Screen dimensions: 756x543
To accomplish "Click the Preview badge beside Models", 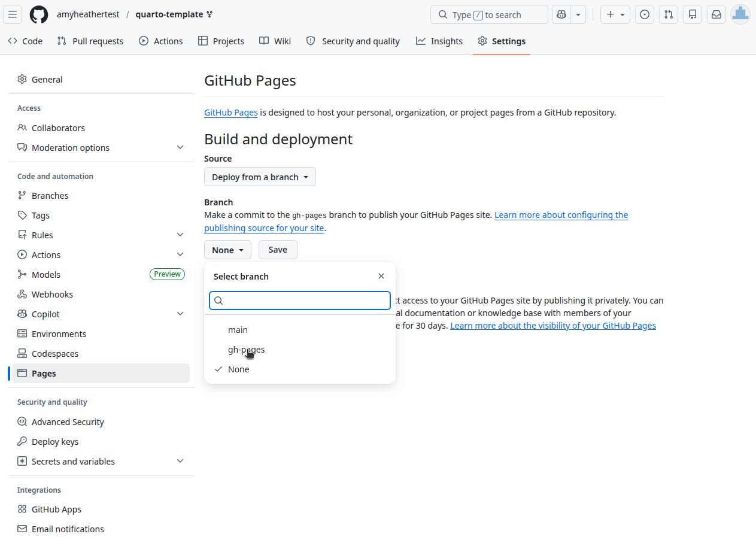I will [167, 274].
